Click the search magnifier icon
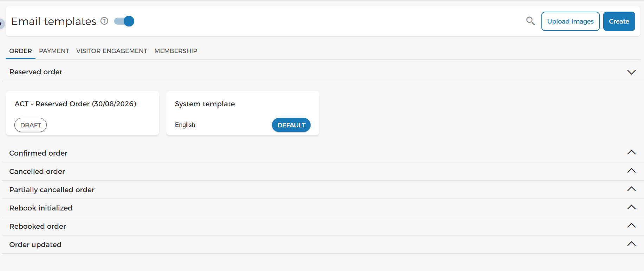Screen dimensions: 644x271 click(531, 21)
